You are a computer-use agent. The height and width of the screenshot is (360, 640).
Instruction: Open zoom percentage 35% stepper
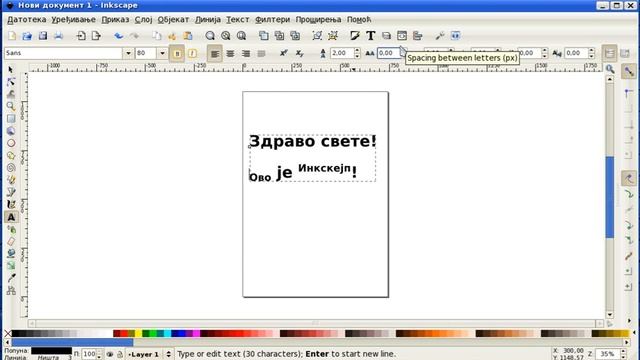[623, 354]
